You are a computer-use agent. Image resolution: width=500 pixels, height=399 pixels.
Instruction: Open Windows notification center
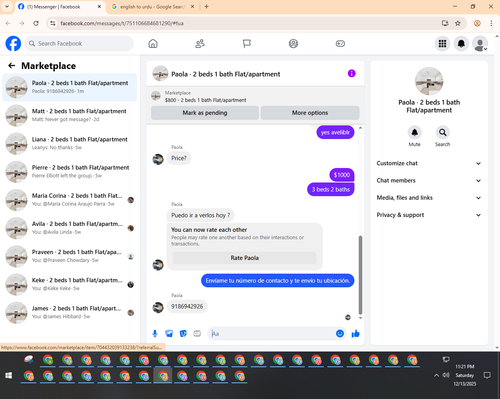point(487,376)
